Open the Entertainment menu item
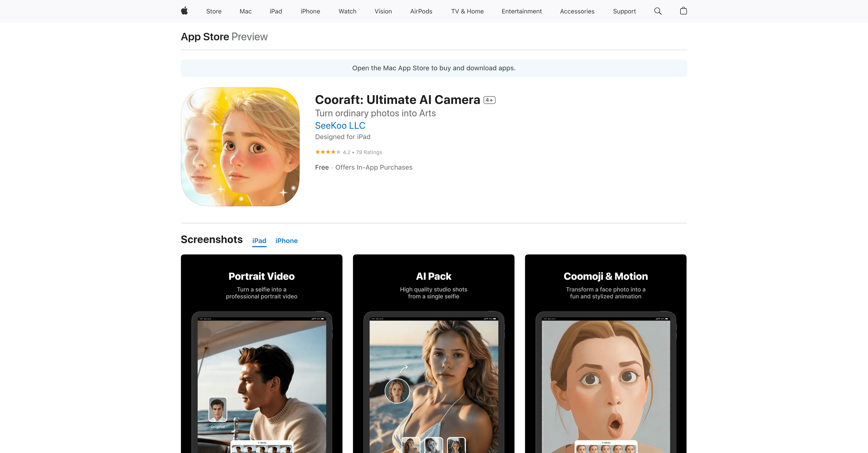This screenshot has height=453, width=868. click(x=521, y=11)
